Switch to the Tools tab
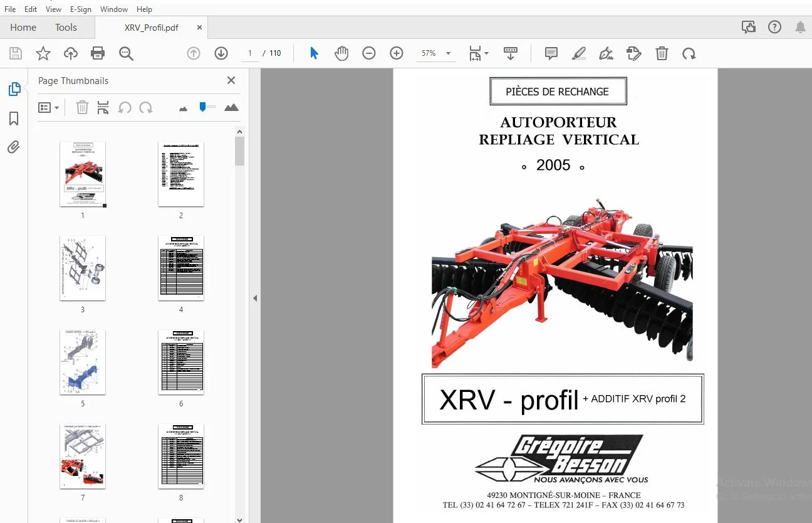This screenshot has width=812, height=523. [66, 27]
